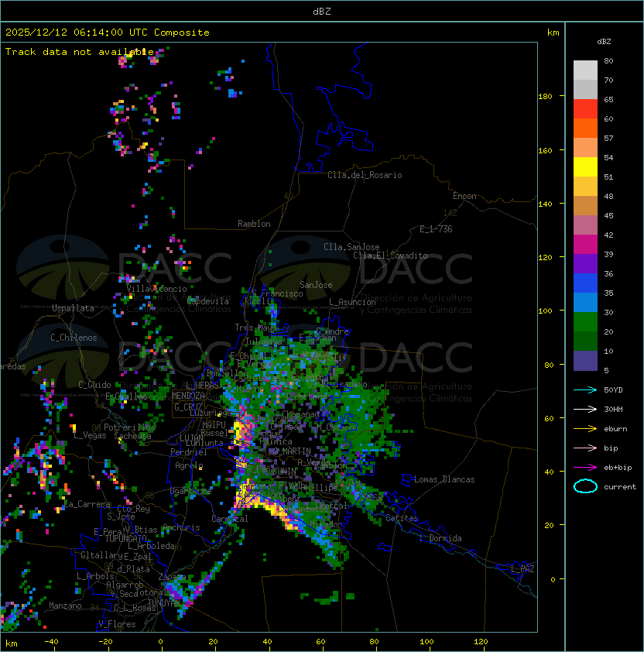Click the 'Ramblon' map label

pos(254,224)
